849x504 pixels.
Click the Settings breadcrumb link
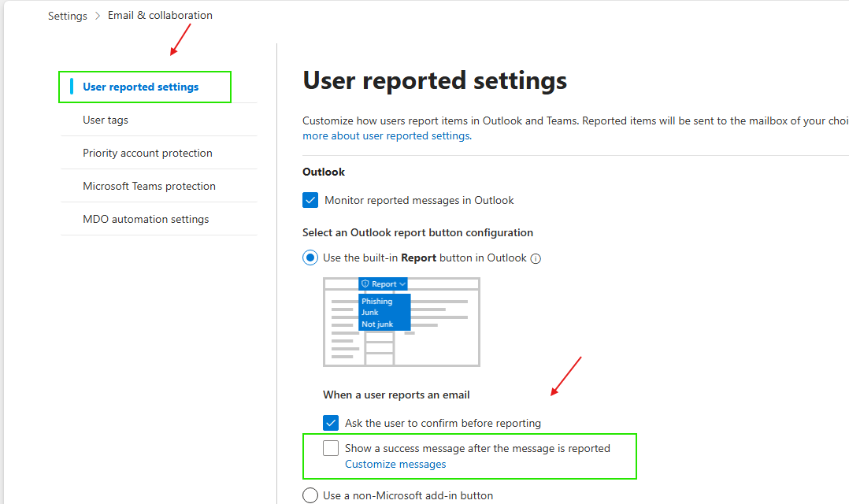pos(67,16)
